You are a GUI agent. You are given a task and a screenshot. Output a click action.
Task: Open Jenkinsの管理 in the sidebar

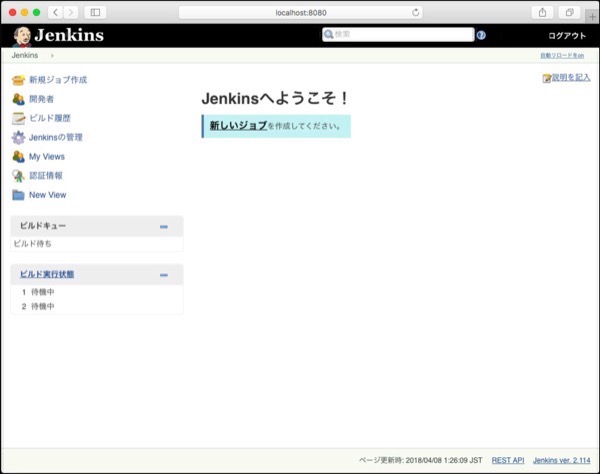pyautogui.click(x=56, y=137)
